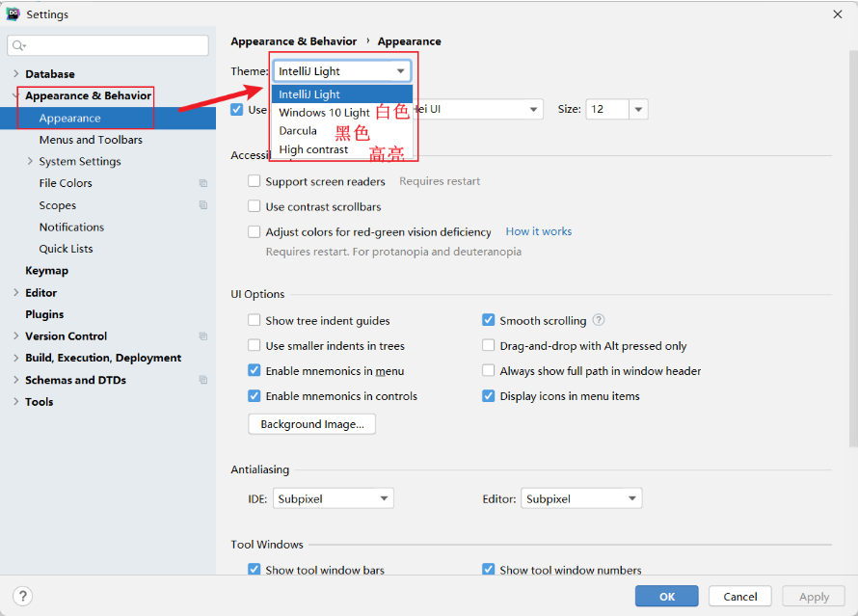Disable Smooth scrolling checkbox
Screen dimensions: 858x616
[x=488, y=320]
